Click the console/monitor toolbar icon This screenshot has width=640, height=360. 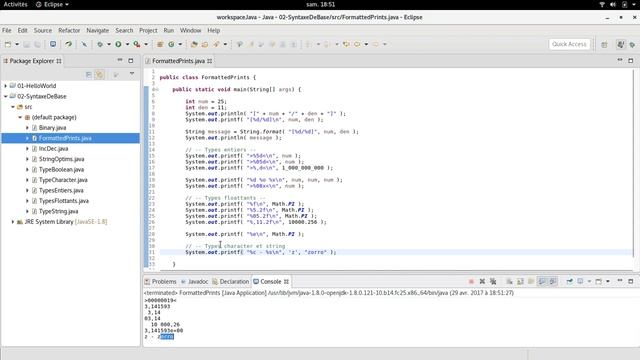[x=53, y=44]
